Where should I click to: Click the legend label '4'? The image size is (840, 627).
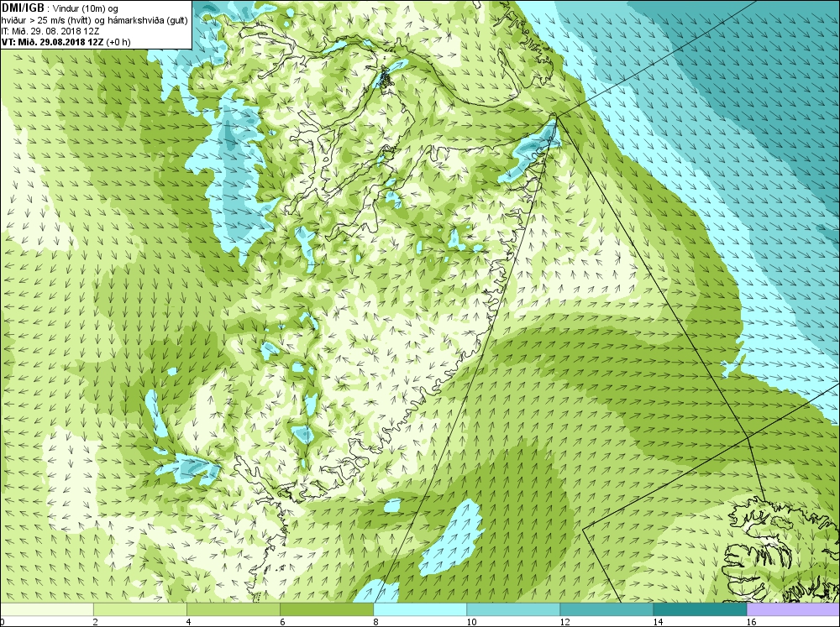click(189, 622)
